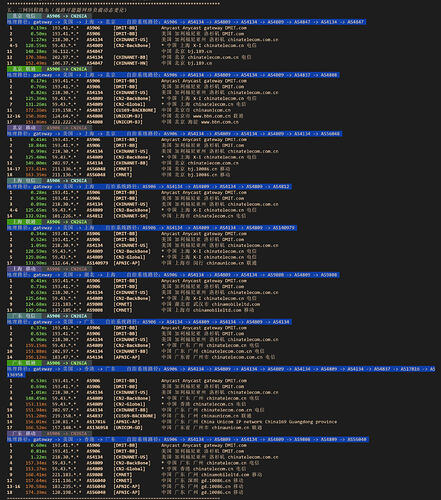Image resolution: width=441 pixels, height=500 pixels.
Task: Select the 广东 电信 section label
Action: click(24, 316)
